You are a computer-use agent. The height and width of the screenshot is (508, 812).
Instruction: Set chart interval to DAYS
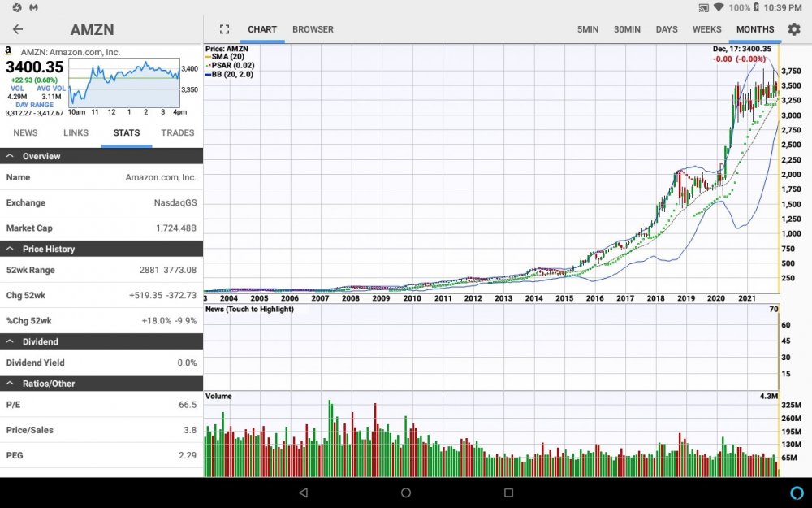tap(667, 29)
